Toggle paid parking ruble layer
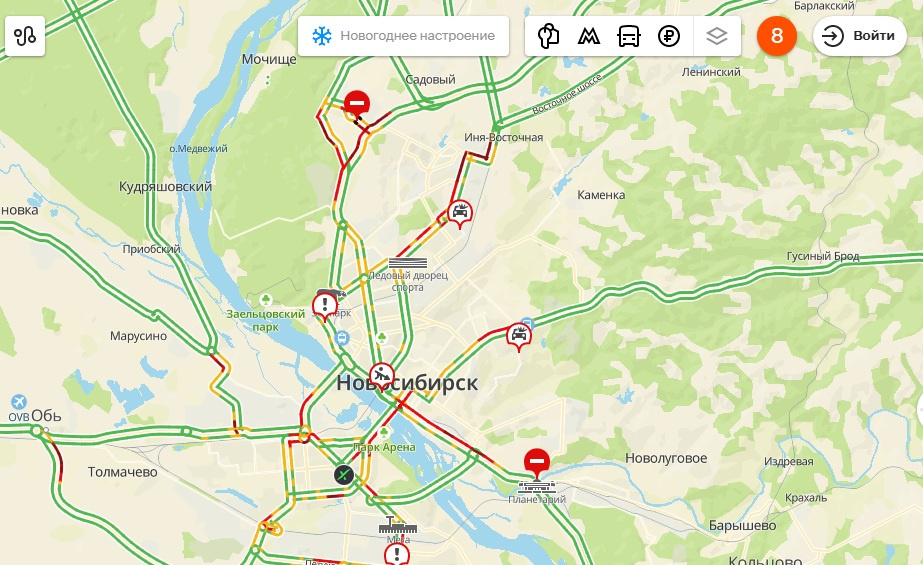The height and width of the screenshot is (565, 923). [x=669, y=36]
